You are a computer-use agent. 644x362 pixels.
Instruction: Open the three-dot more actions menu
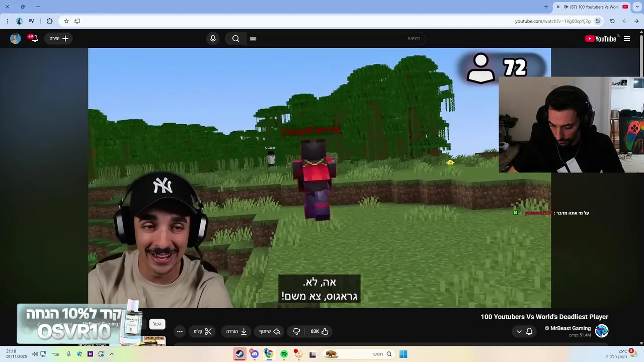(x=180, y=331)
